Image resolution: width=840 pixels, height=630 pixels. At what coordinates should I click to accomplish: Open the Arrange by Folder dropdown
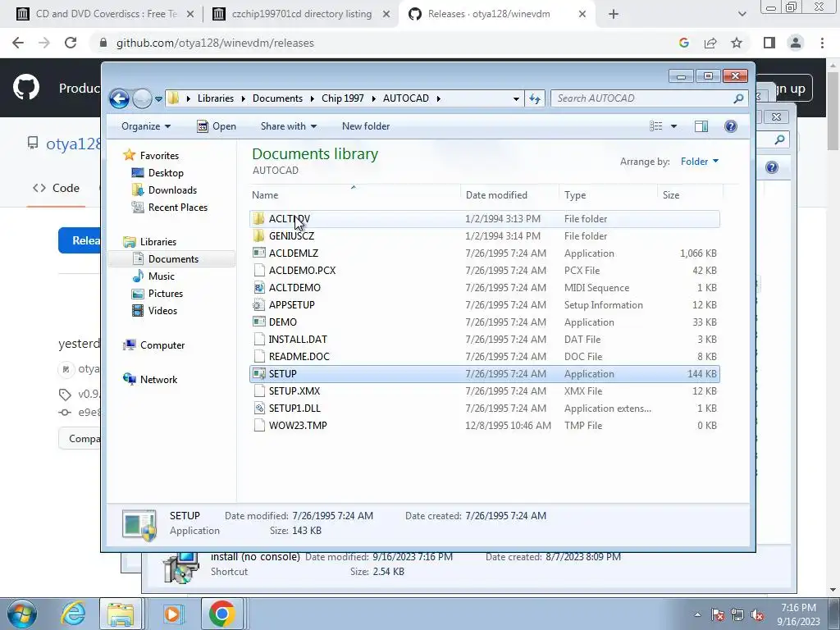pyautogui.click(x=699, y=162)
